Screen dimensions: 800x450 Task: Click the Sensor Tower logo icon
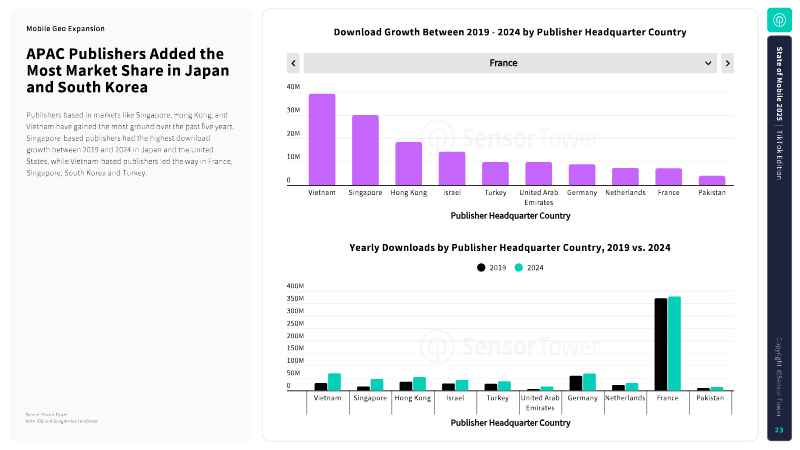click(779, 20)
